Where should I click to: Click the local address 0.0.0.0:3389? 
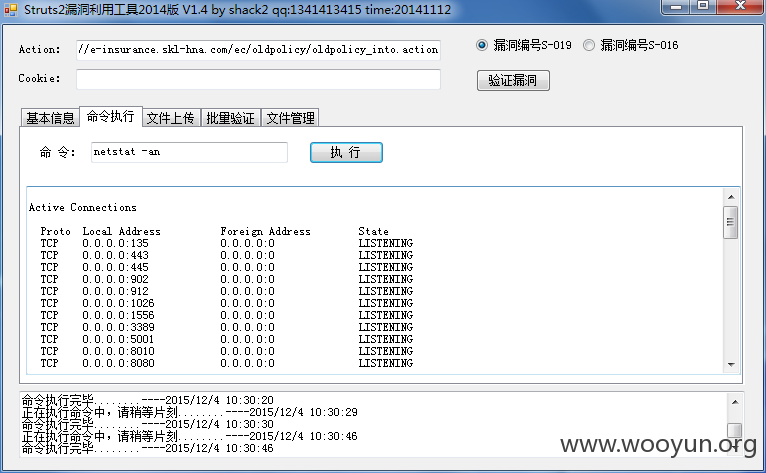pos(118,327)
